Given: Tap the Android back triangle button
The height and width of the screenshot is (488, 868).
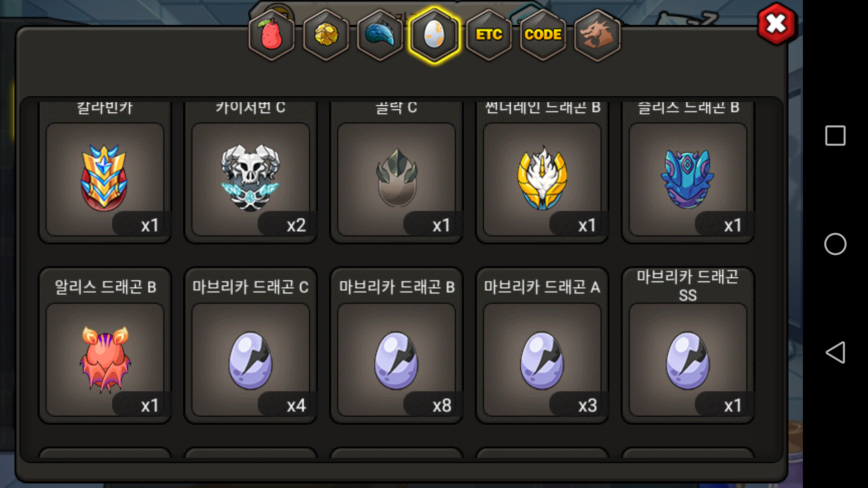Looking at the screenshot, I should pos(835,352).
